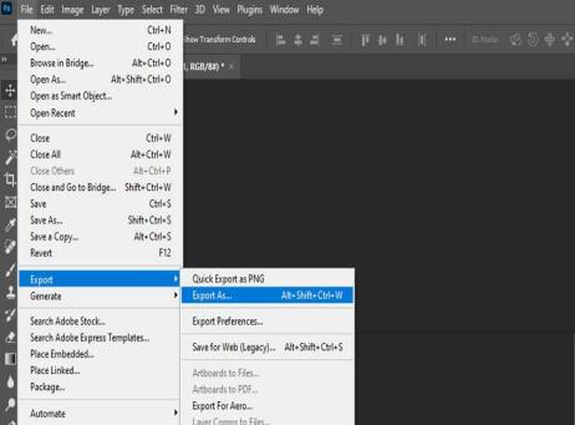Select the Dodge tool
This screenshot has width=575, height=425.
pos(10,404)
